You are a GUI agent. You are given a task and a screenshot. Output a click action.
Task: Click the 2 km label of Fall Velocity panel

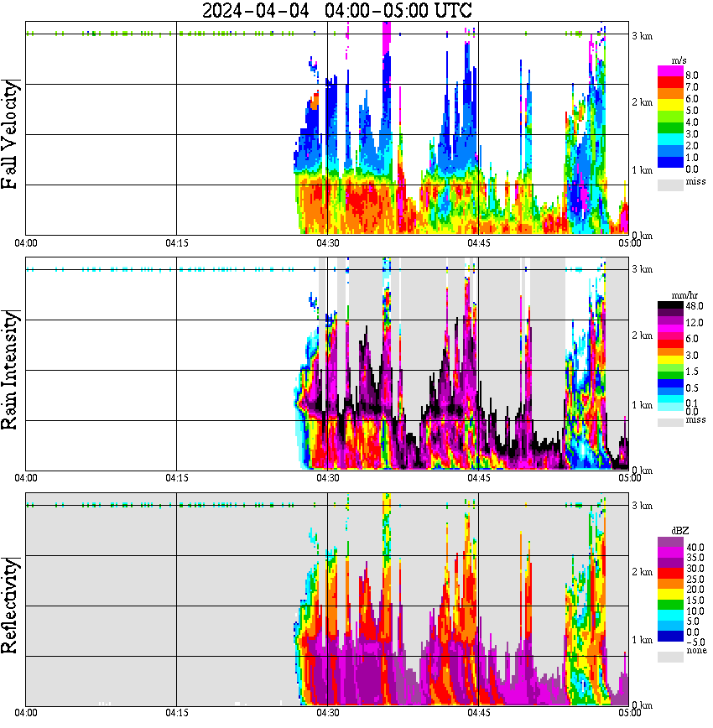[x=643, y=102]
